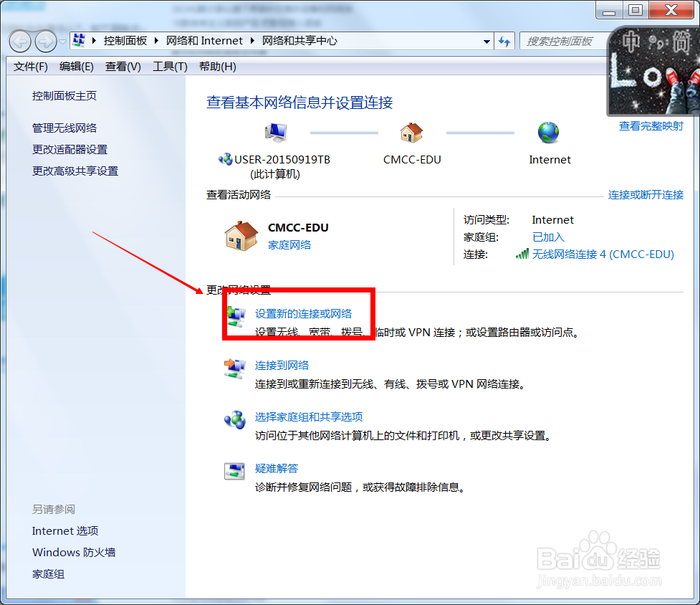
Task: Click the USER-20150919TB computer icon
Action: click(x=276, y=133)
